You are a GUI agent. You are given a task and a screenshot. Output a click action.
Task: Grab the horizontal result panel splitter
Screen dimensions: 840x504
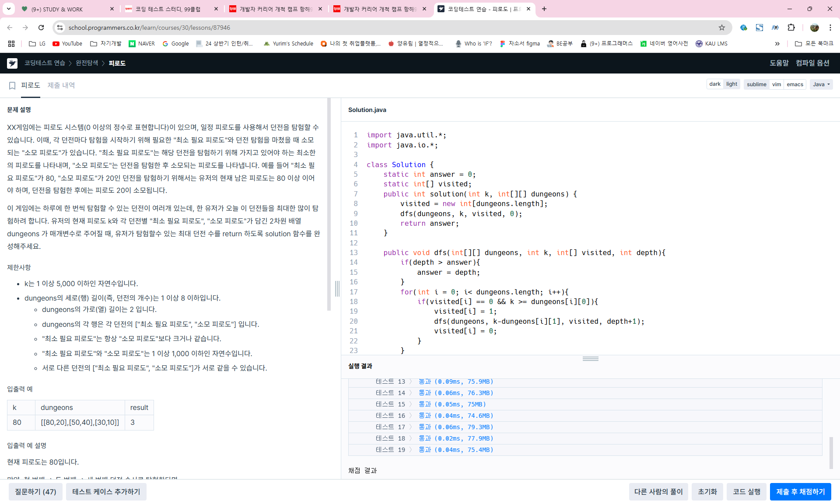(x=591, y=358)
